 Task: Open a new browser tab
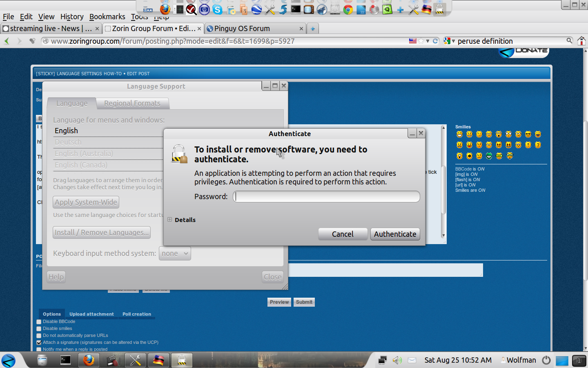[x=313, y=29]
